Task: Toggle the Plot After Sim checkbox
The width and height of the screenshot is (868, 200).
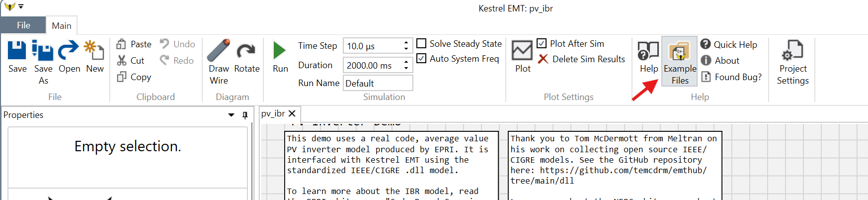Action: 542,43
